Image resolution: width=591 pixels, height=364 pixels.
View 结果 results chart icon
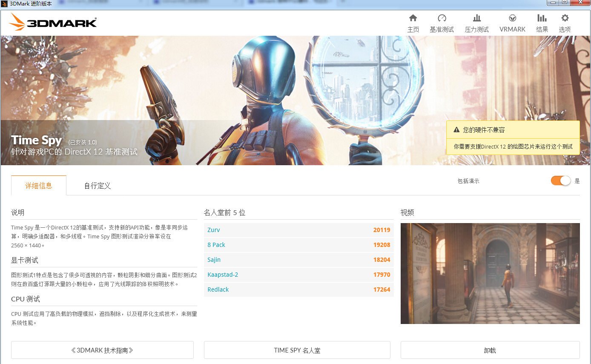[x=542, y=18]
